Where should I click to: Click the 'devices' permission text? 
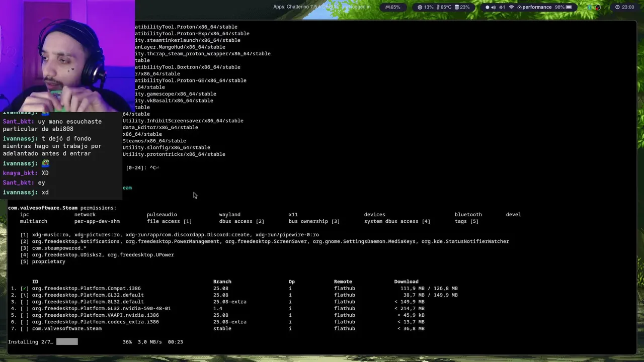pyautogui.click(x=374, y=215)
